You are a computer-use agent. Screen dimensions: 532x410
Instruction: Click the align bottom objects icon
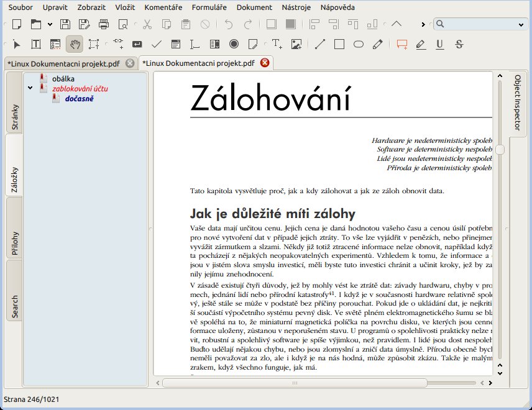tap(372, 24)
